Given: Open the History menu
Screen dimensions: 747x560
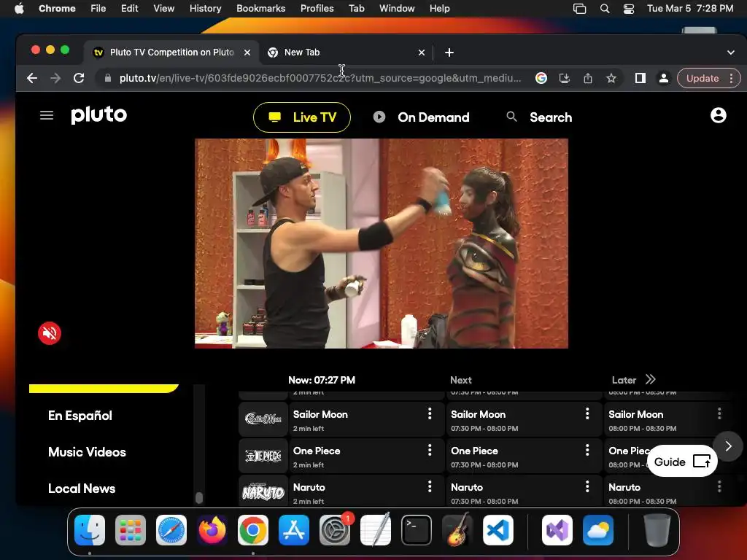Looking at the screenshot, I should [x=205, y=8].
